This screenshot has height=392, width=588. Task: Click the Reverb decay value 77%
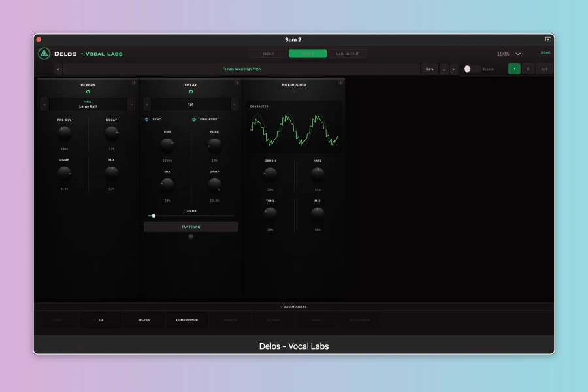point(111,149)
